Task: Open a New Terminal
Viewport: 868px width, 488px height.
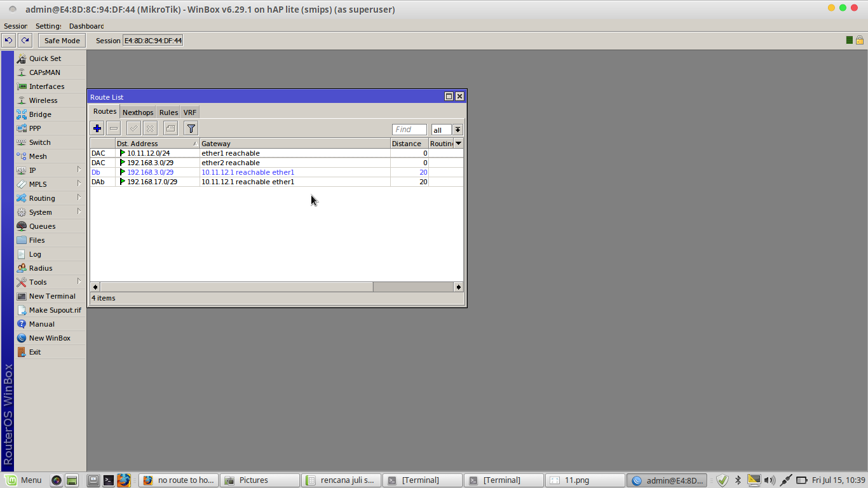Action: pos(50,296)
